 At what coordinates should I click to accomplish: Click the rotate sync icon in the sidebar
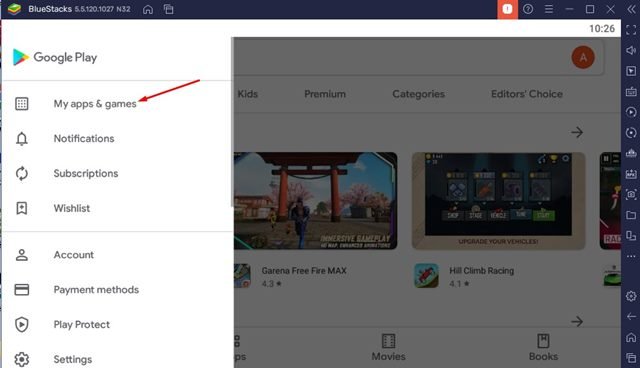631,133
